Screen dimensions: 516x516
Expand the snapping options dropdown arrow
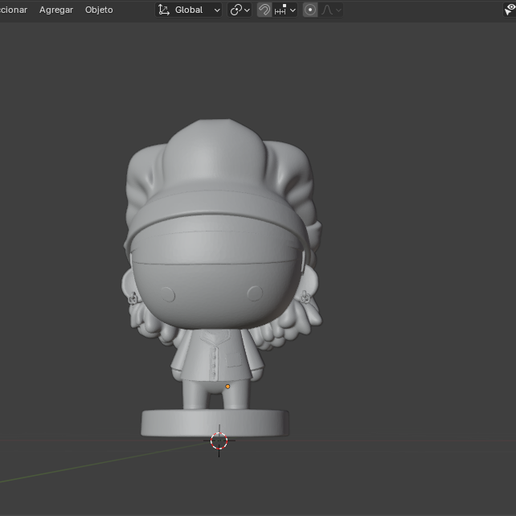(x=293, y=10)
